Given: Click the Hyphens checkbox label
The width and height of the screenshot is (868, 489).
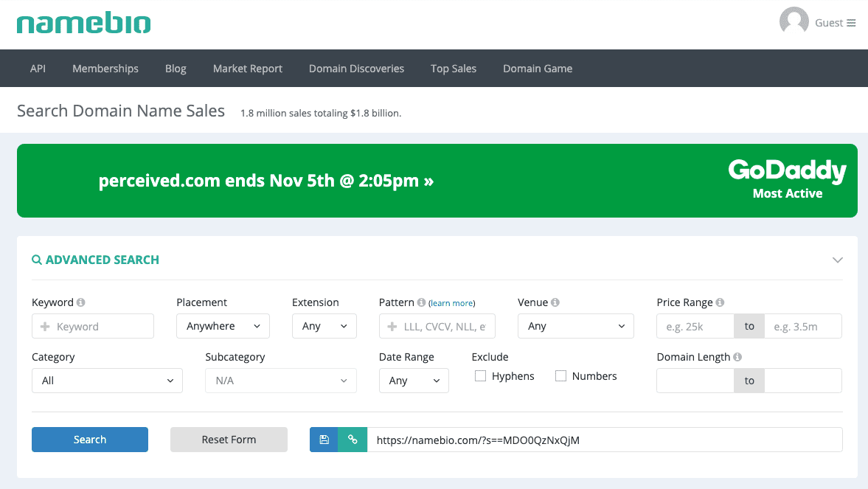Looking at the screenshot, I should [513, 376].
